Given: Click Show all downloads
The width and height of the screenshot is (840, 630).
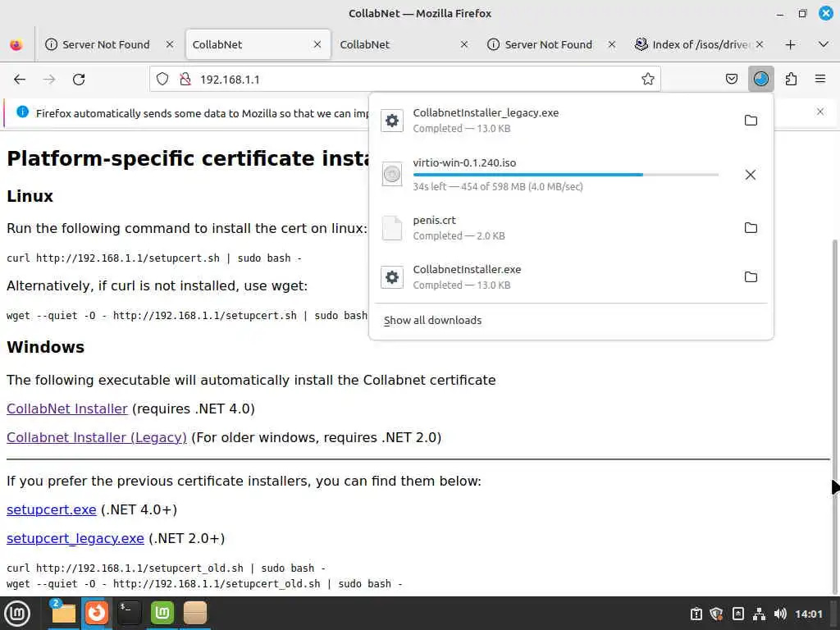Looking at the screenshot, I should (432, 321).
